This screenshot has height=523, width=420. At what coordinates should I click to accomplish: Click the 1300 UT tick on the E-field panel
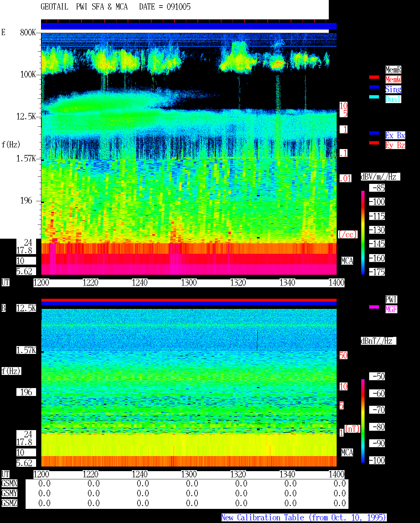189,283
